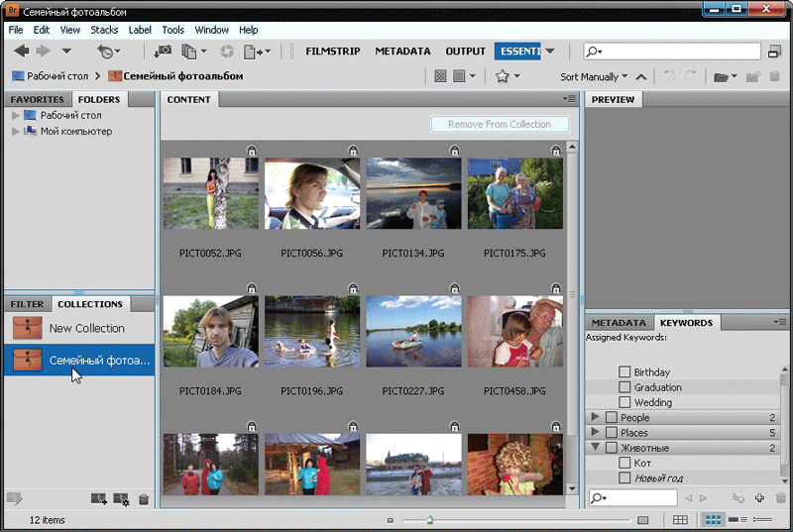Expand the People keyword group
The height and width of the screenshot is (532, 793).
point(595,418)
